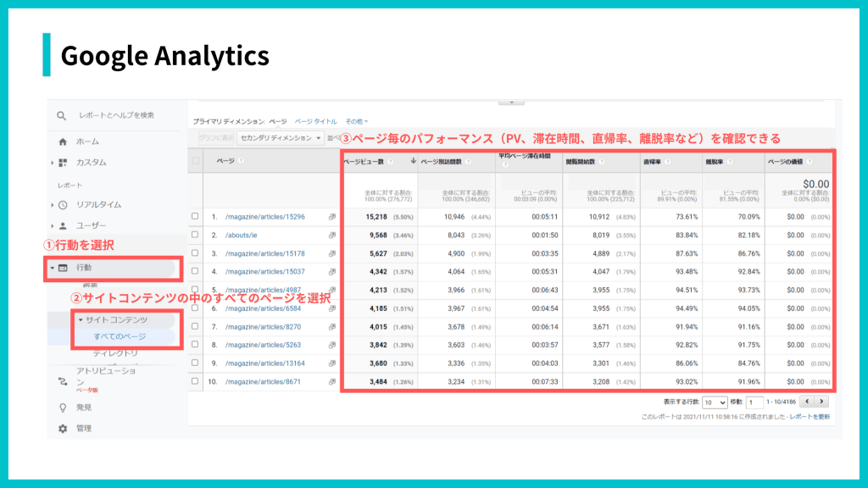Open the 管理 sidebar item
Screen dimensions: 868x488
click(84, 428)
